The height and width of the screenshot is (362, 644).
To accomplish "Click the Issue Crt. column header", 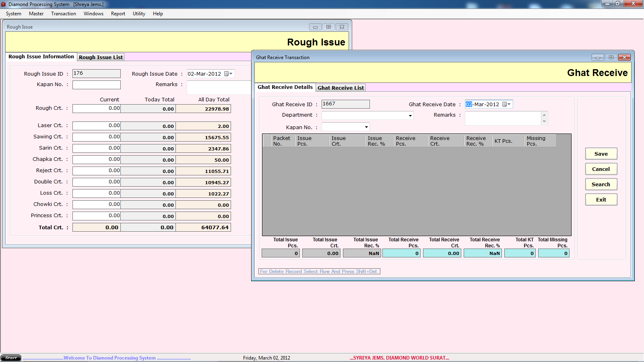I will [x=347, y=141].
